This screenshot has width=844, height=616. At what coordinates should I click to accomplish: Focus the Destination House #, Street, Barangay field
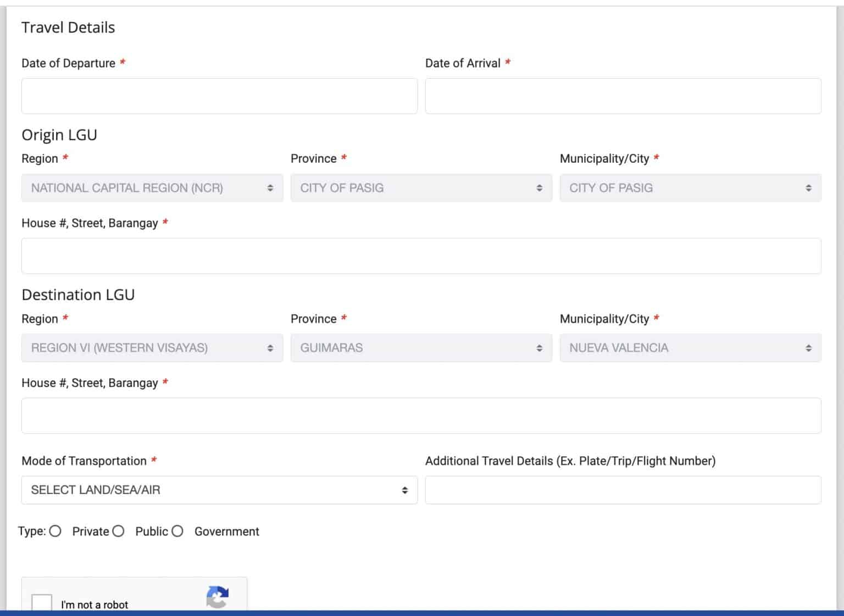tap(421, 416)
